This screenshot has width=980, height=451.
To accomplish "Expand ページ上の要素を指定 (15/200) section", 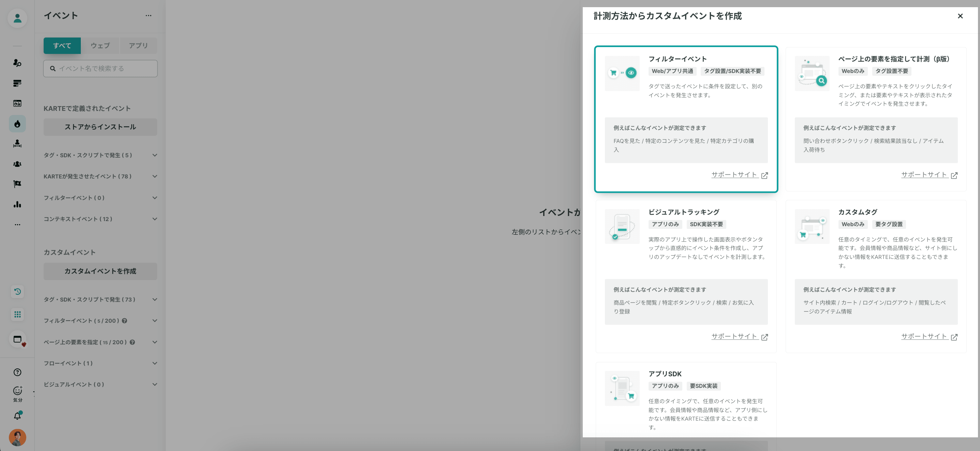I will click(x=101, y=342).
